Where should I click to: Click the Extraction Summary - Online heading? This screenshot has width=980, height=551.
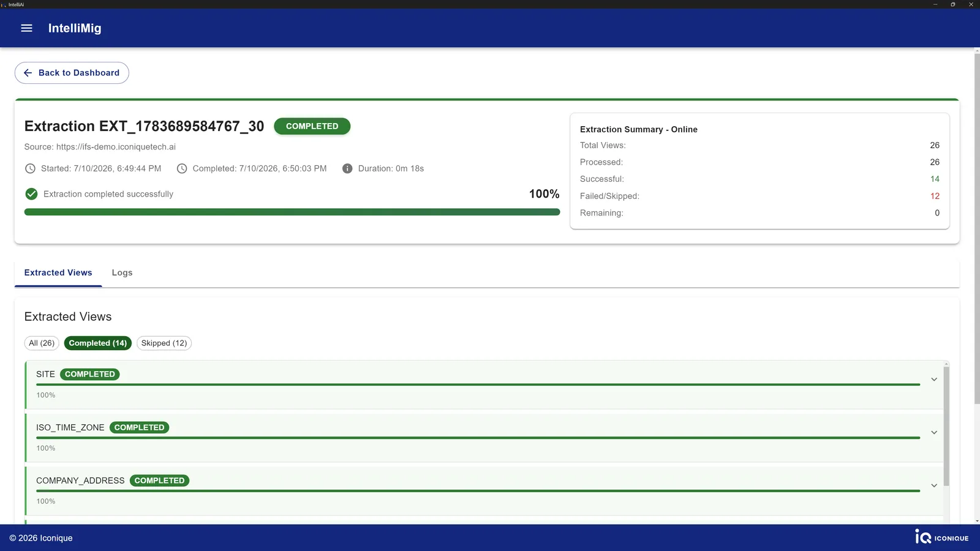tap(639, 130)
